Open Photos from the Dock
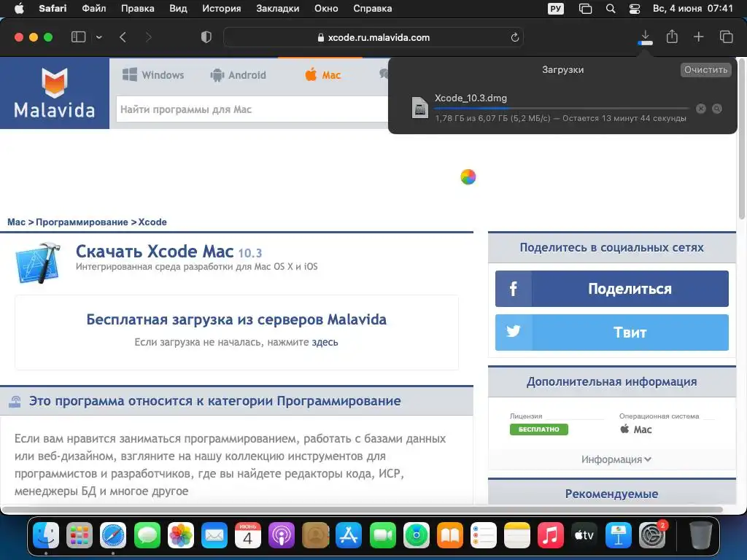 tap(181, 534)
